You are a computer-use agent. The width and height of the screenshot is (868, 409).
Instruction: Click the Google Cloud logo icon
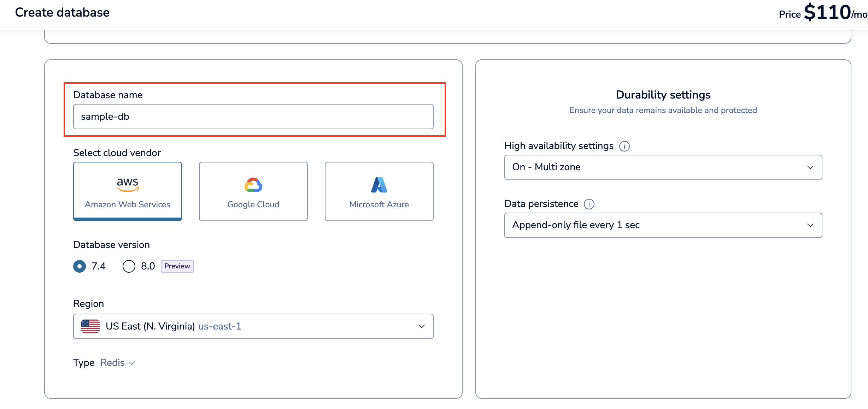pyautogui.click(x=253, y=185)
